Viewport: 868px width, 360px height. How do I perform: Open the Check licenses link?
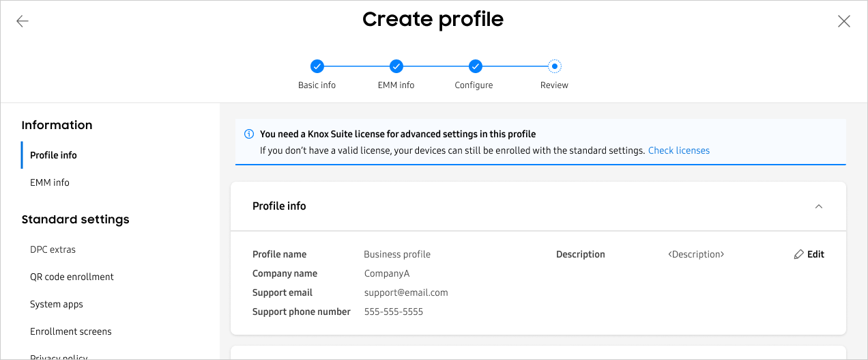[678, 150]
